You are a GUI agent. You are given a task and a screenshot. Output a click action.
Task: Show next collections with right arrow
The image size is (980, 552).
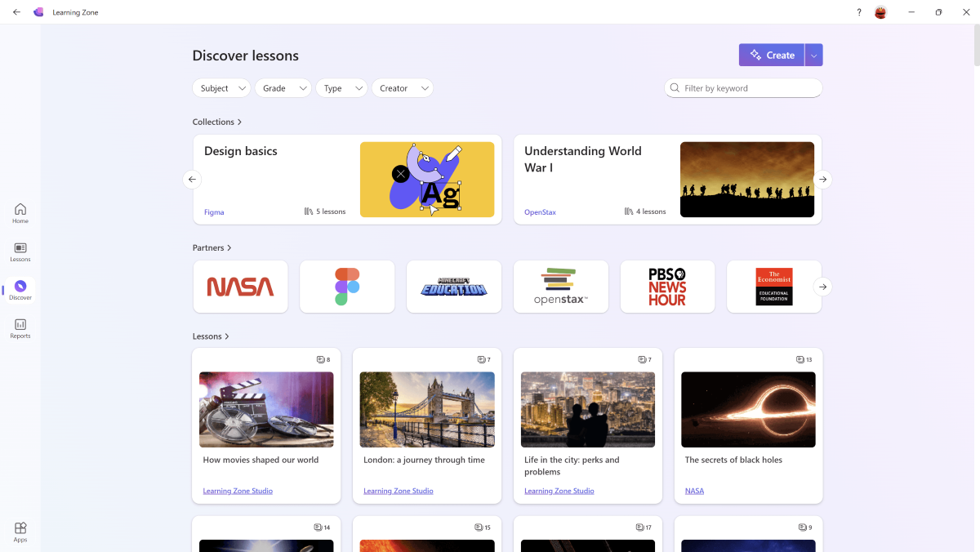823,179
